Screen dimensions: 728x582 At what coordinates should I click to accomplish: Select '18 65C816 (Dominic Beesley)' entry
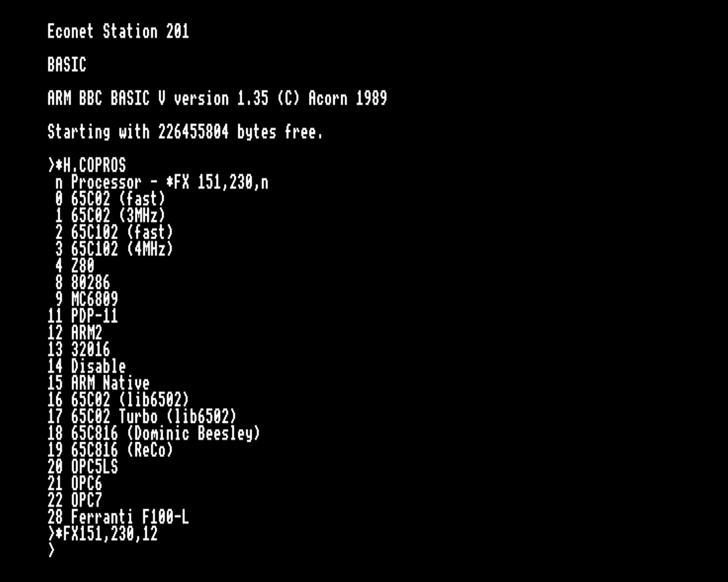click(154, 434)
